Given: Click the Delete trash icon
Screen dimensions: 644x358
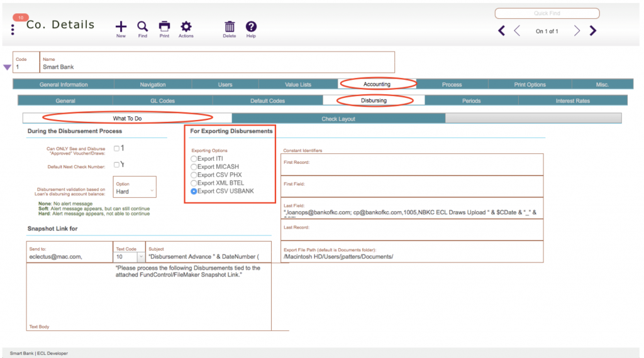Looking at the screenshot, I should [230, 26].
